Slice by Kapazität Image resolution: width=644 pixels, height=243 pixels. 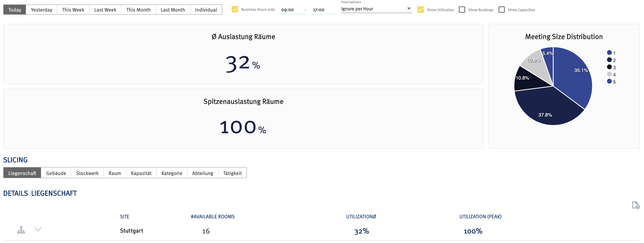pos(141,173)
